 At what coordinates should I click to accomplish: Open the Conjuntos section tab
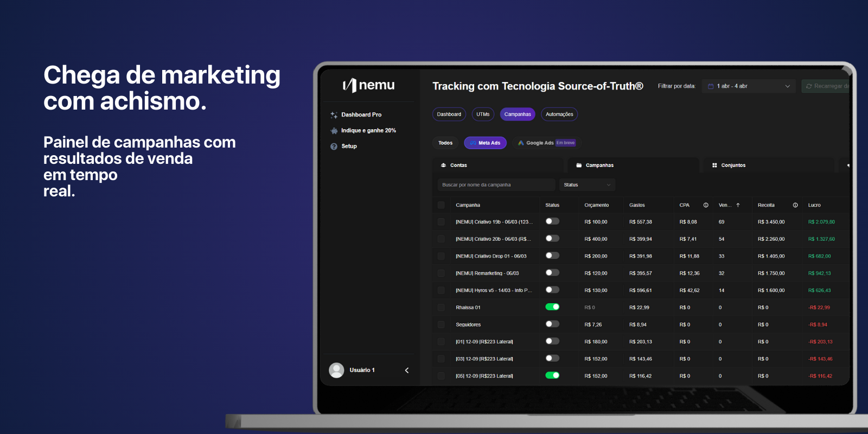769,165
